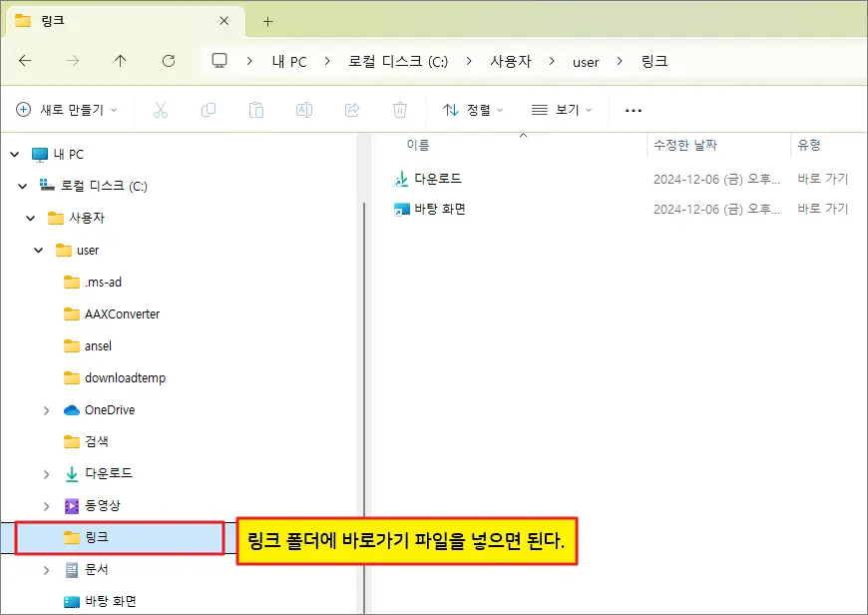Select 내 PC in the navigation tree
Viewport: 868px width, 615px height.
pos(58,155)
